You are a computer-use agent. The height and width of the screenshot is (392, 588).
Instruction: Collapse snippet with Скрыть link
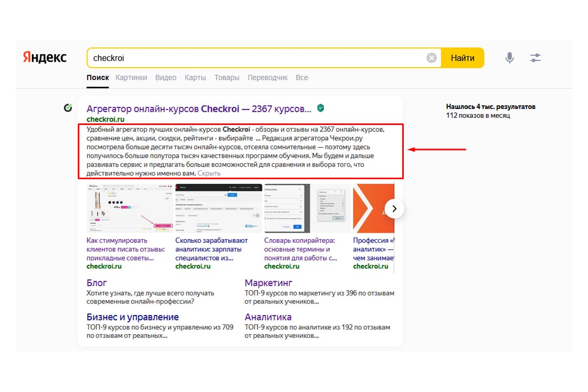[x=209, y=173]
